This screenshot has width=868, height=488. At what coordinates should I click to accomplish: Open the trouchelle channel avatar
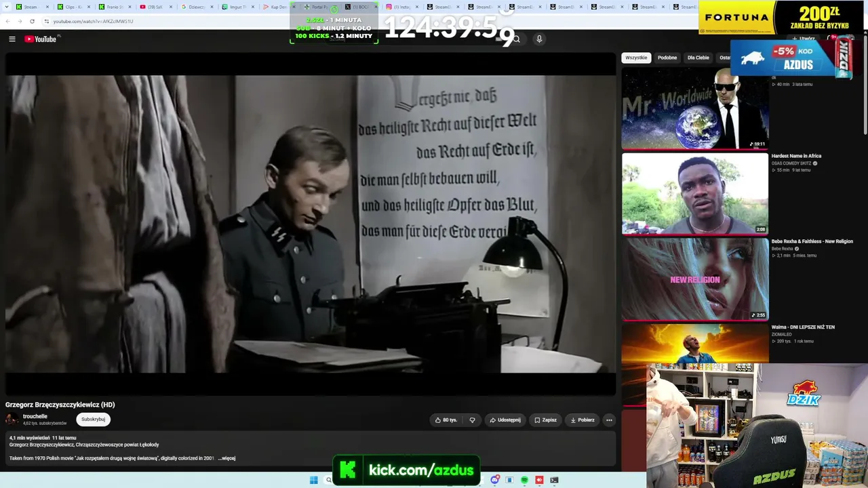(x=12, y=420)
